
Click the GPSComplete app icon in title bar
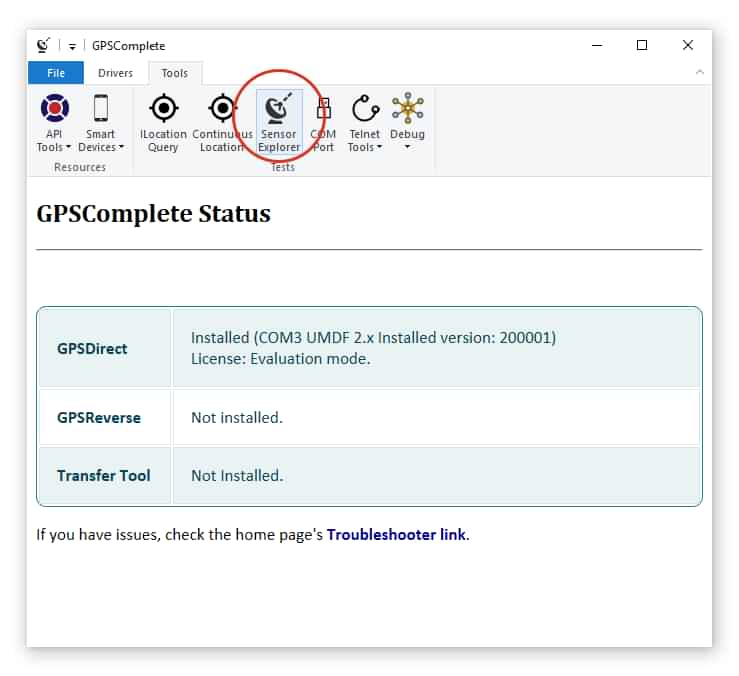[x=43, y=45]
